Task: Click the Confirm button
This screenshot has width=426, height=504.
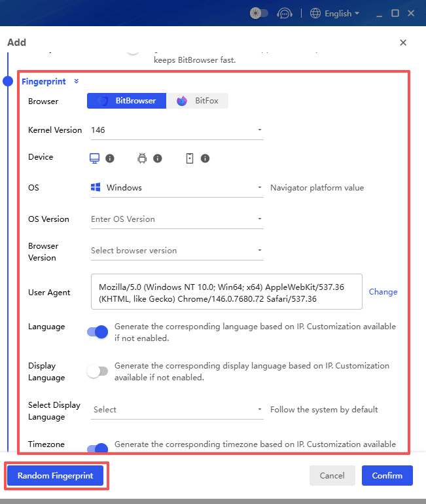Action: click(387, 476)
